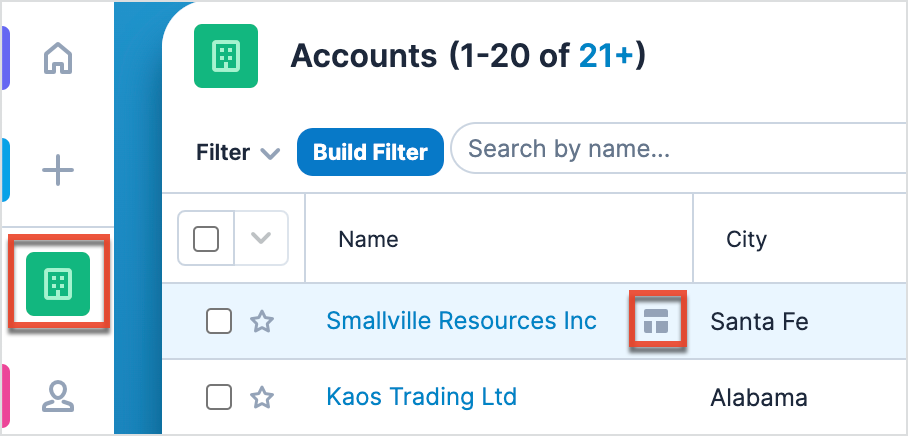Check the Kaos Trading Ltd row checkbox
Viewport: 908px width, 436px height.
[x=219, y=397]
